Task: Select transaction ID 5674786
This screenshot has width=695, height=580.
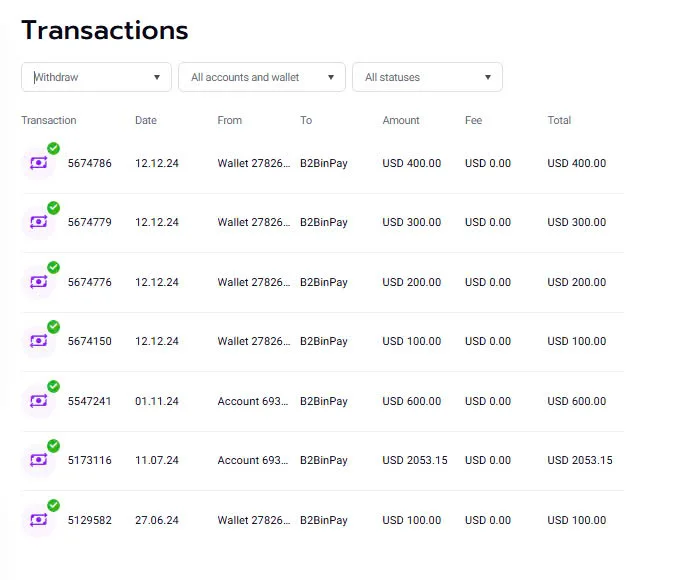Action: pyautogui.click(x=89, y=163)
